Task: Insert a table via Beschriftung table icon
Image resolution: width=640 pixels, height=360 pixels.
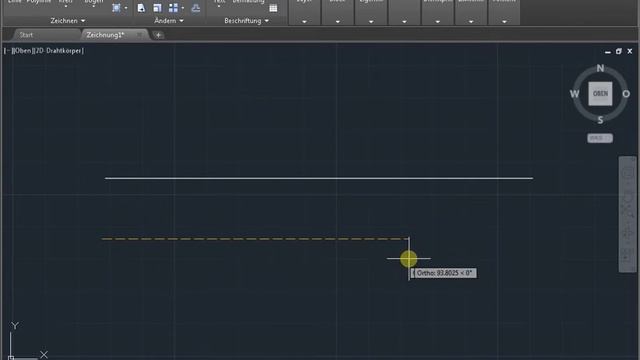Action: pyautogui.click(x=273, y=8)
